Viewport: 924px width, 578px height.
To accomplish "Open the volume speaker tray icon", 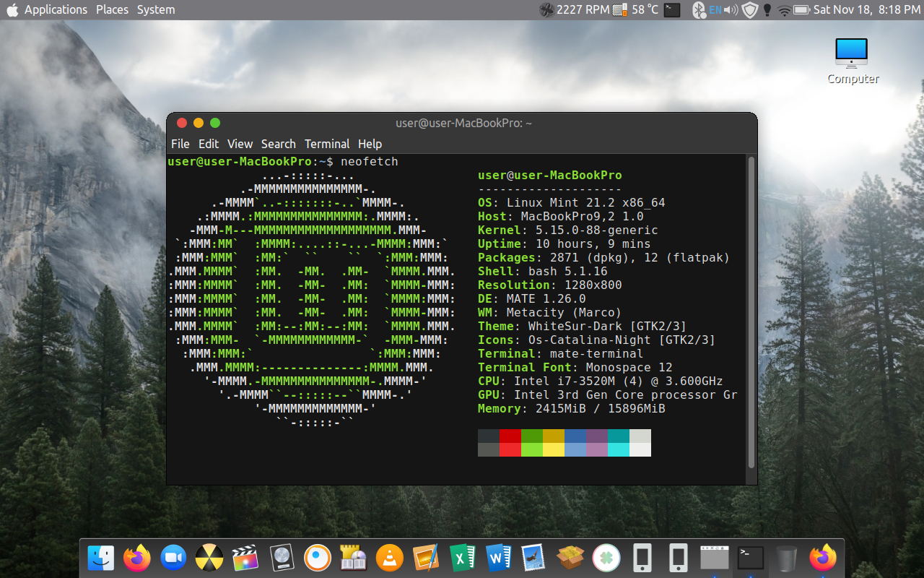I will [x=731, y=9].
